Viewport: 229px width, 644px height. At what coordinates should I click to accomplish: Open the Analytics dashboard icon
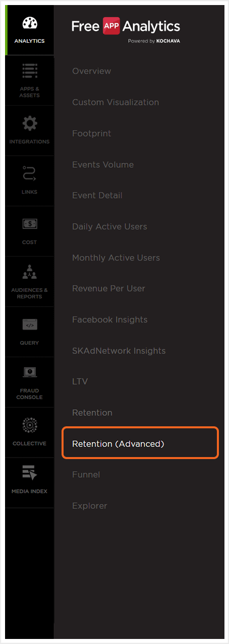30,24
